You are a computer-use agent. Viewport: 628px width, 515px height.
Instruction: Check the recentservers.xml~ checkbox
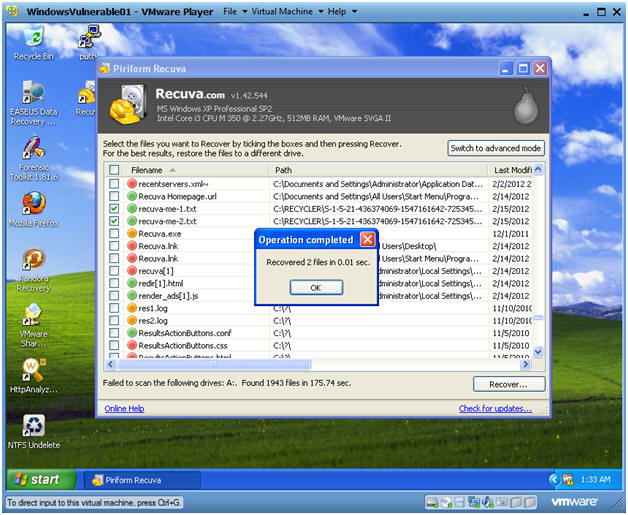tap(114, 184)
